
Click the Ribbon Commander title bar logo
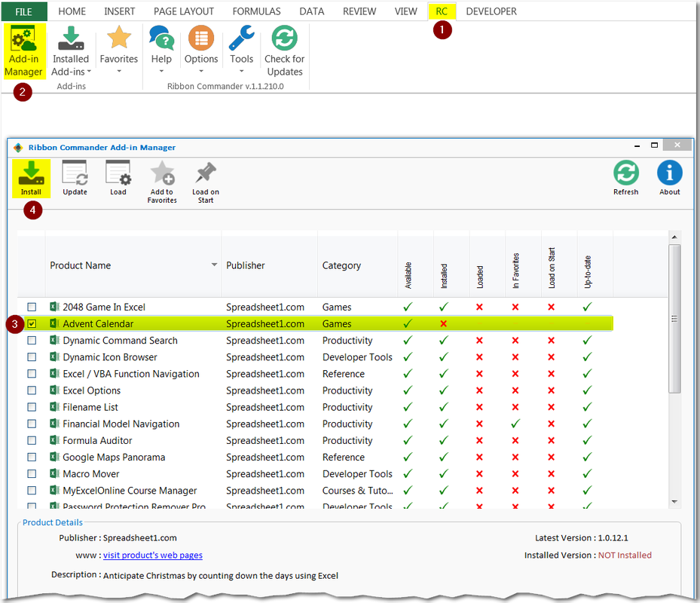pos(18,148)
